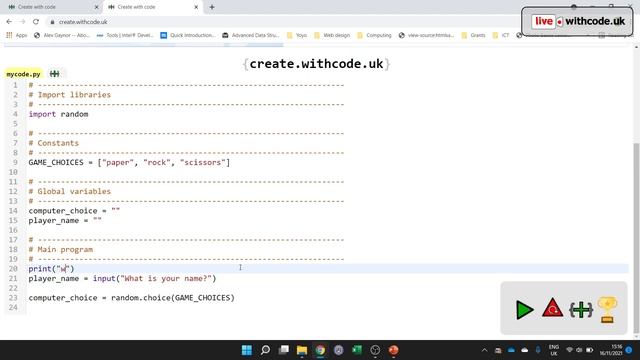Click the # Constants comment
The height and width of the screenshot is (360, 640).
tap(53, 143)
